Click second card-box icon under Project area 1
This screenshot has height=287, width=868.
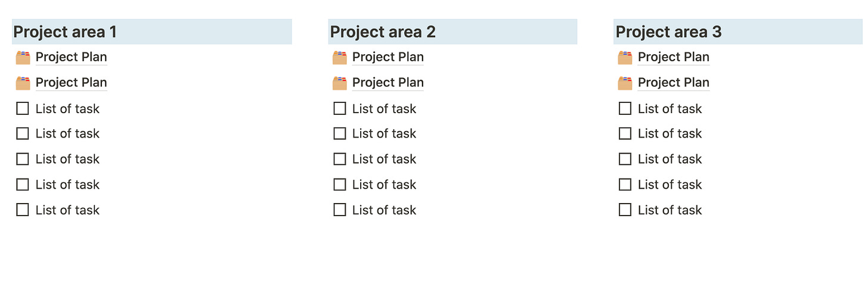[23, 83]
